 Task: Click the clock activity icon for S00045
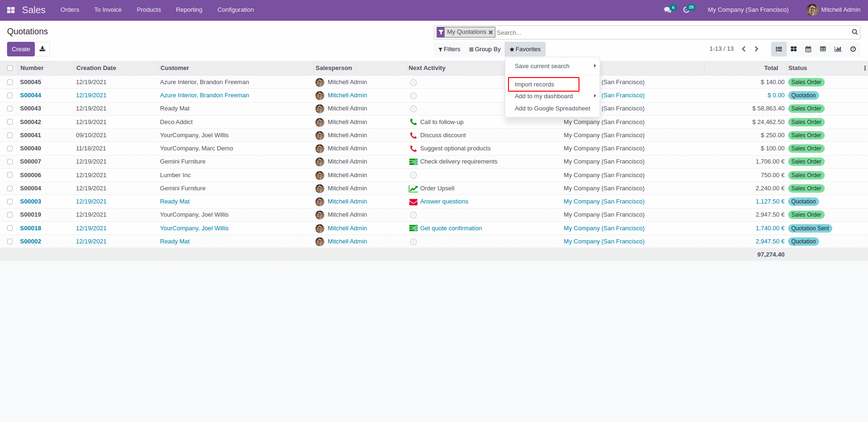(x=414, y=82)
